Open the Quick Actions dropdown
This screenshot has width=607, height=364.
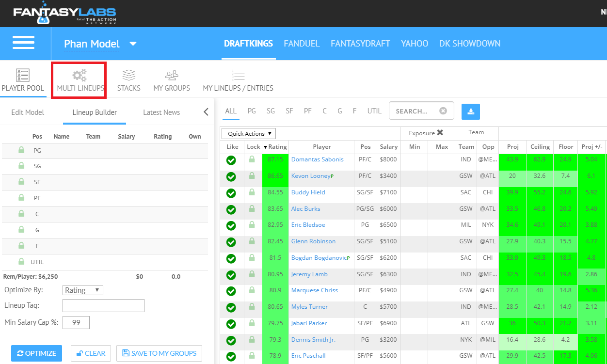tap(249, 133)
